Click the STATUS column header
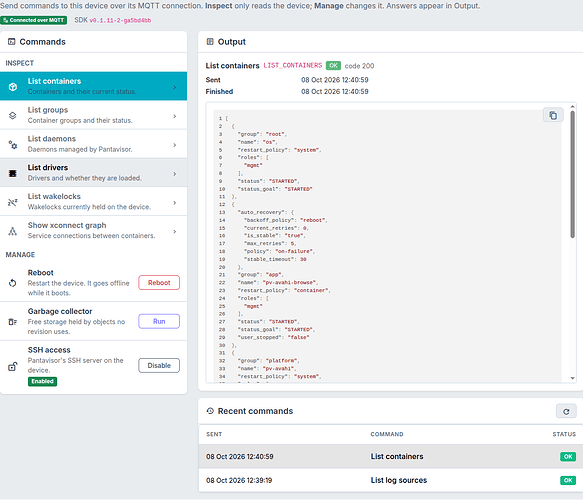 click(x=564, y=434)
